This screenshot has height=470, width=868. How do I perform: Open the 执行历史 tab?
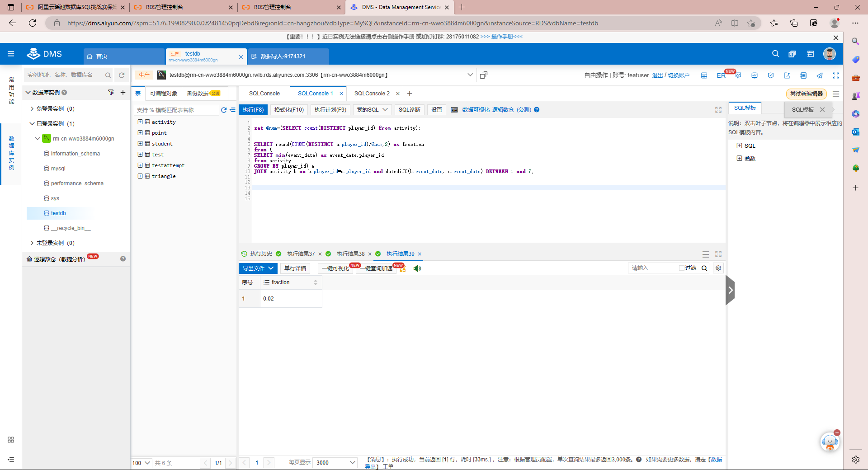(x=257, y=254)
